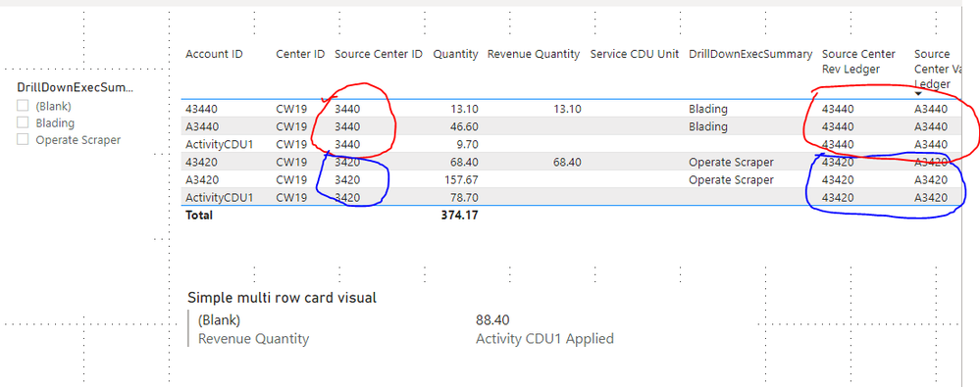
Task: Click CW19 cell in the 43440 row
Action: pyautogui.click(x=292, y=109)
